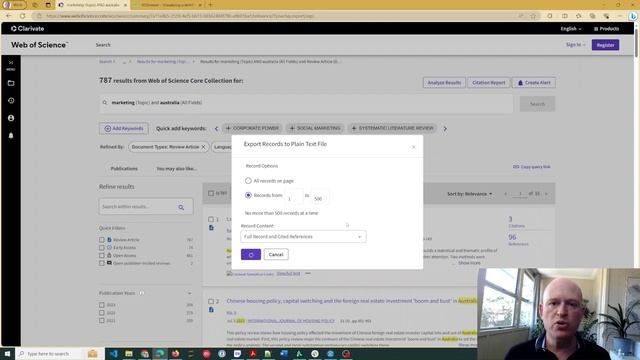This screenshot has height=360, width=640.
Task: Go back with the browser back arrow
Action: [9, 16]
